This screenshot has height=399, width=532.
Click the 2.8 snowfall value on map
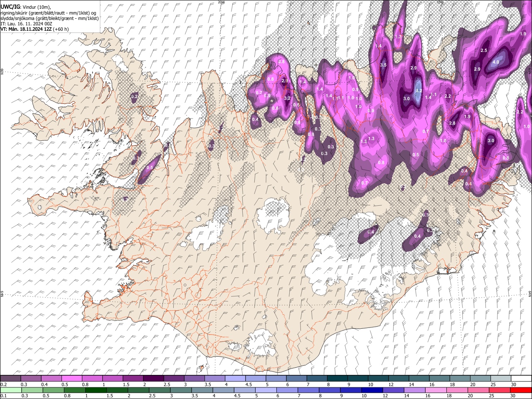coord(453,123)
